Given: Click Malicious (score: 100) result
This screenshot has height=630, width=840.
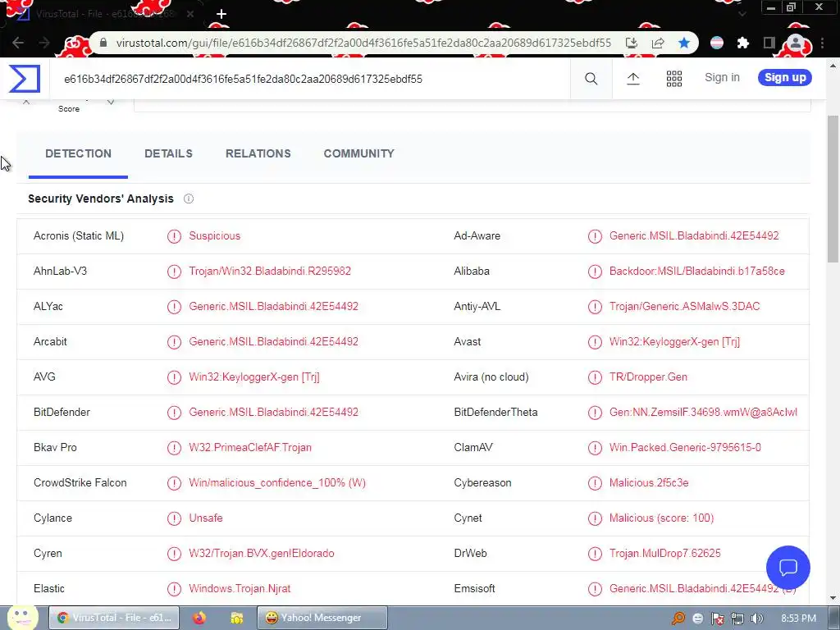Looking at the screenshot, I should [662, 518].
